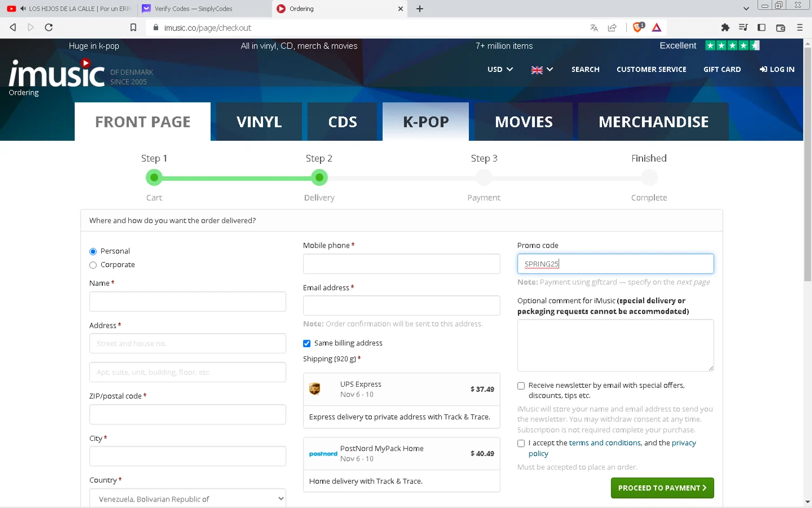
Task: Enable the newsletter subscription checkbox
Action: 521,386
